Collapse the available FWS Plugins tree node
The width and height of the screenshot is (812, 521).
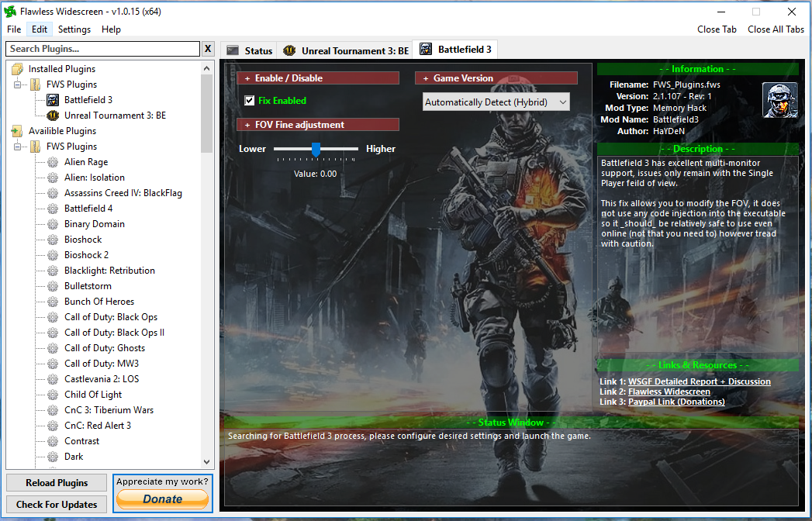click(x=18, y=147)
